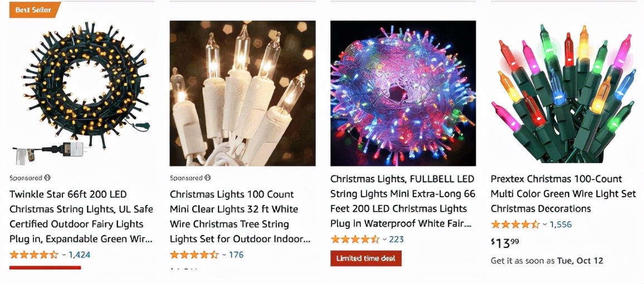Expand rating dropdown arrow next to 176
Viewport: 644px width, 284px height.
224,255
